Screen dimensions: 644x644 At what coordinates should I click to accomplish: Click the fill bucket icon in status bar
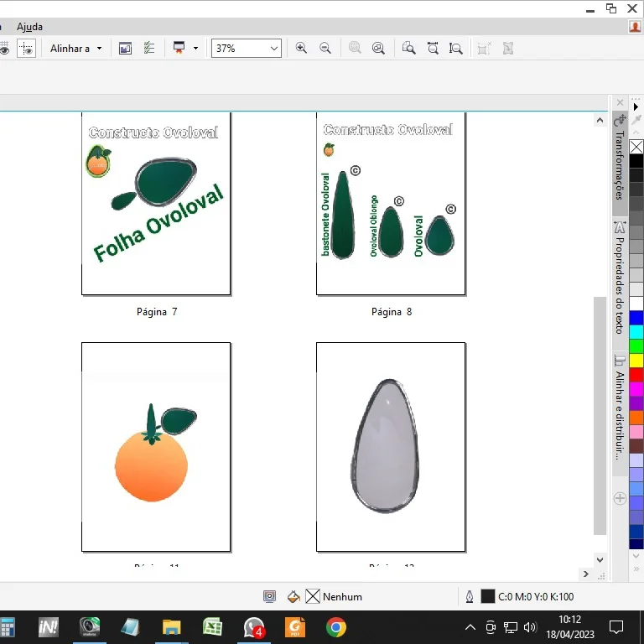click(293, 597)
